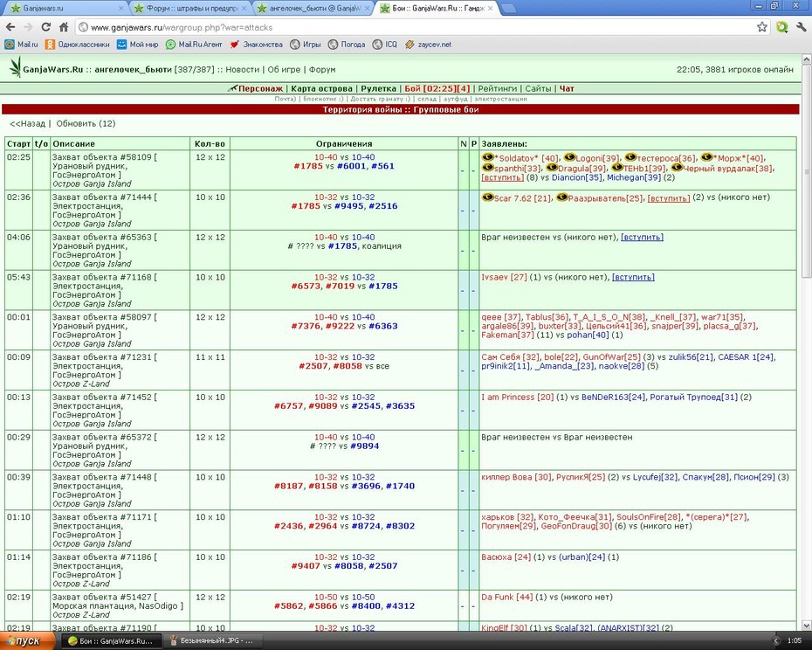Click [вступить] link for battle at 04:06
The image size is (812, 650).
click(642, 238)
